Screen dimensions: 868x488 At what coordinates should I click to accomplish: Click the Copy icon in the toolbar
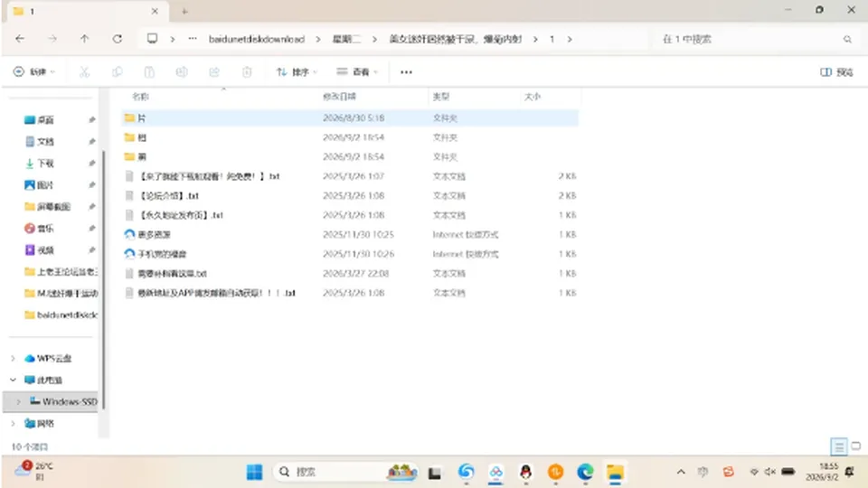[x=117, y=72]
